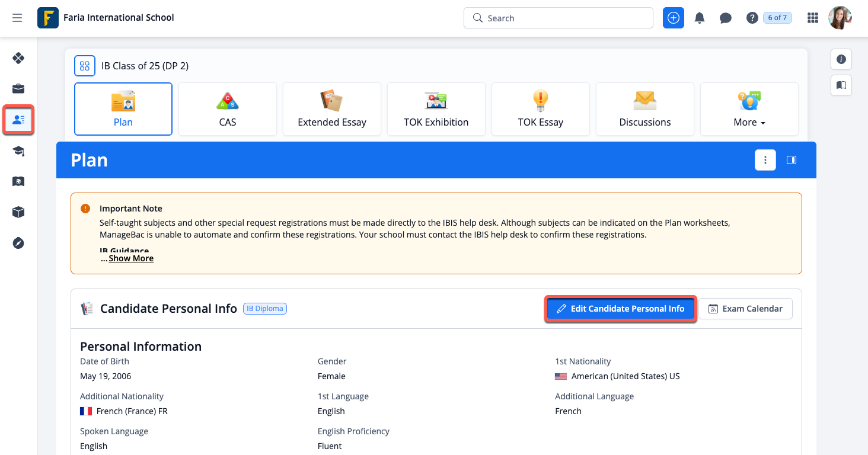Viewport: 868px width, 455px height.
Task: Expand note with Show More
Action: coord(131,258)
